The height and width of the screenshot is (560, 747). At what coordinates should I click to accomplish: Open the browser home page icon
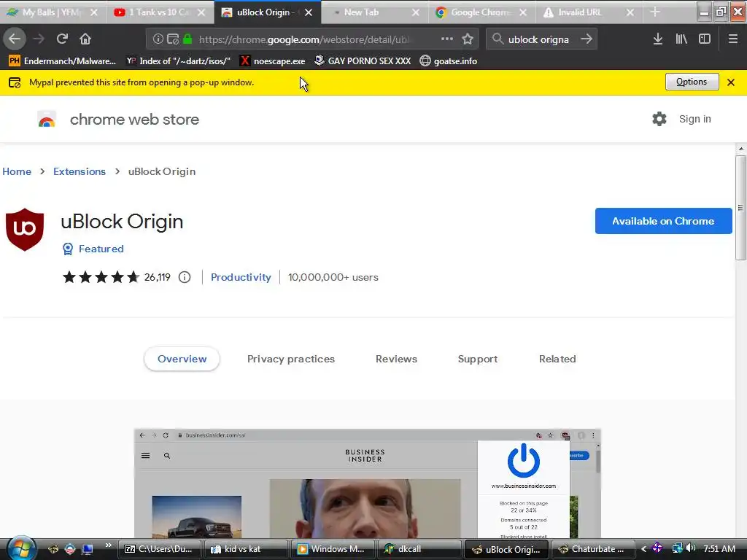coord(85,39)
